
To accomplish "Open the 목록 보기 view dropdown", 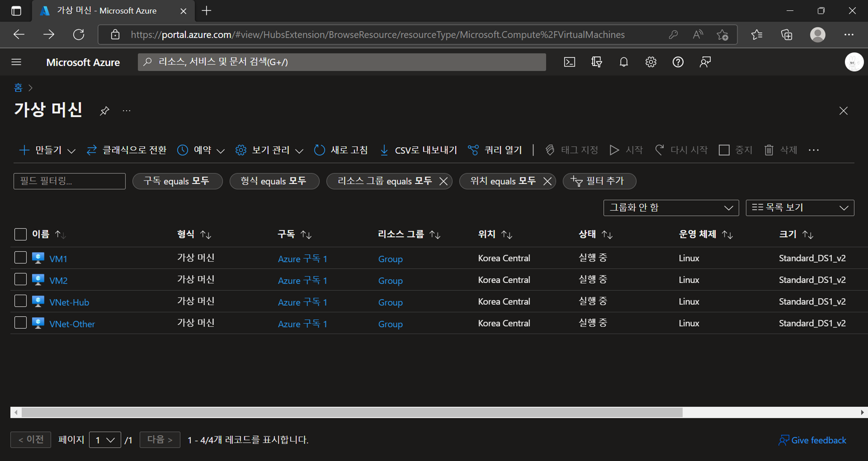I will (x=800, y=208).
